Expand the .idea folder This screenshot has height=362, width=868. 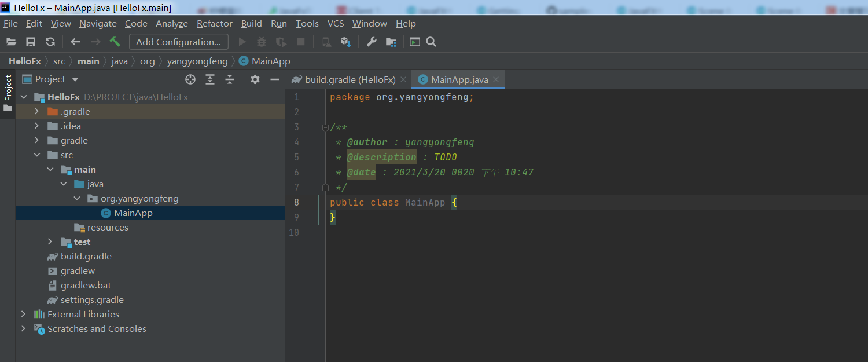pos(37,126)
